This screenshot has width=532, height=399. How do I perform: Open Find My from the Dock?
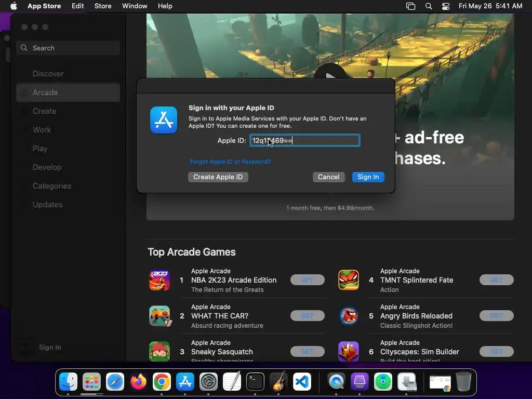click(383, 382)
